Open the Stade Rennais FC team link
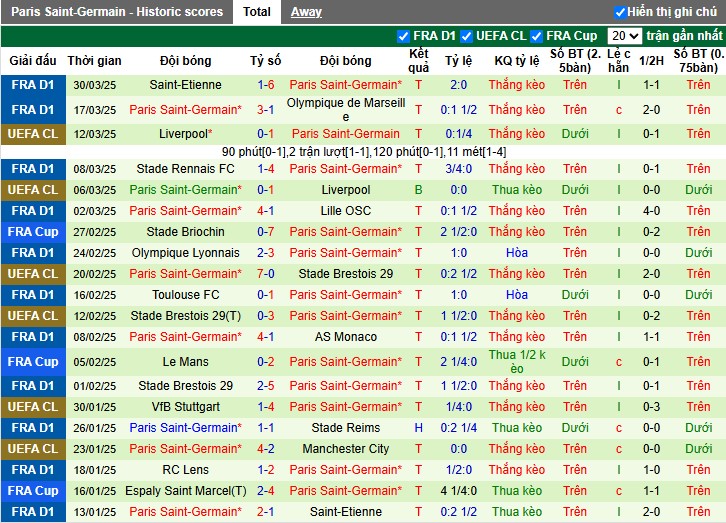726x523 pixels. [x=185, y=169]
